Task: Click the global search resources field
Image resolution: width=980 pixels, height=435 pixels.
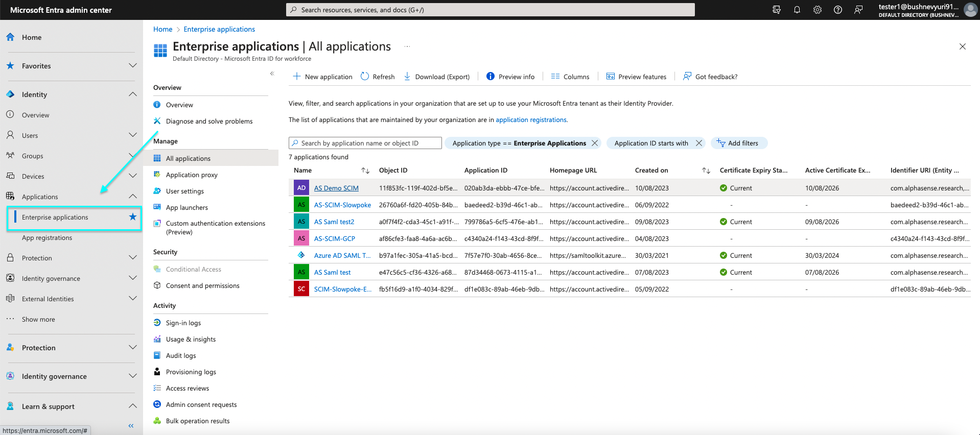Action: click(x=491, y=10)
